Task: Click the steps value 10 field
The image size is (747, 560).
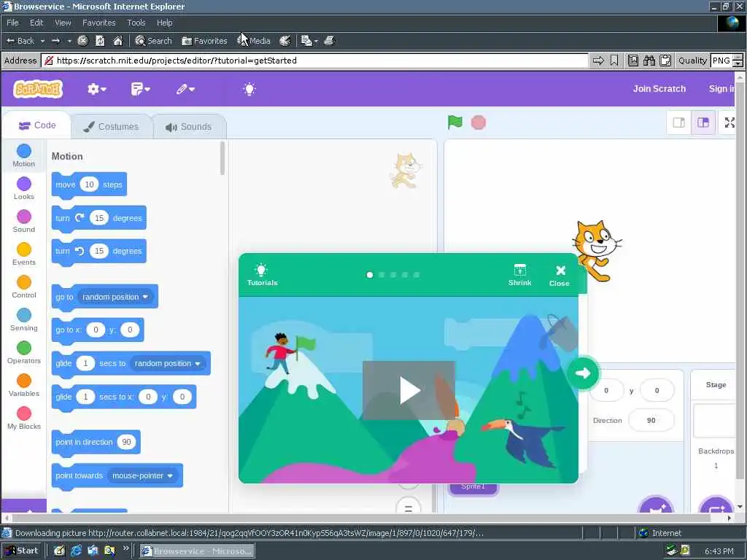Action: 89,184
